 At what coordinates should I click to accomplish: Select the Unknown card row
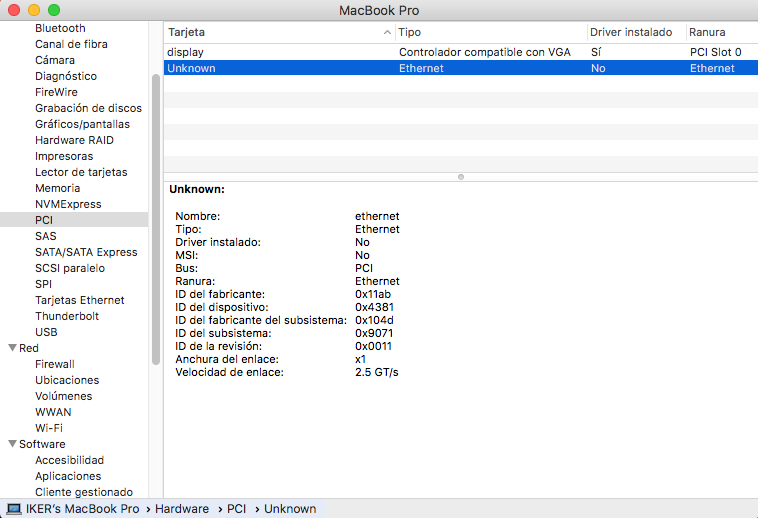coord(461,68)
